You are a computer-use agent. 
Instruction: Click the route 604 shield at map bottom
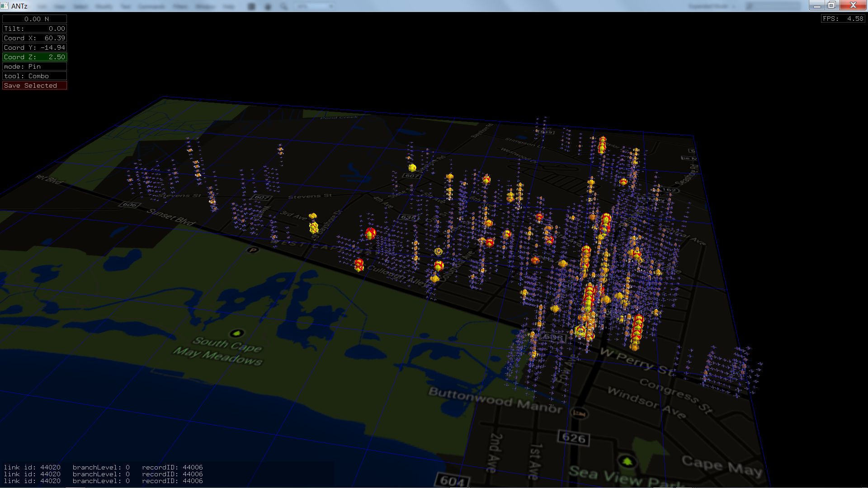pyautogui.click(x=452, y=480)
